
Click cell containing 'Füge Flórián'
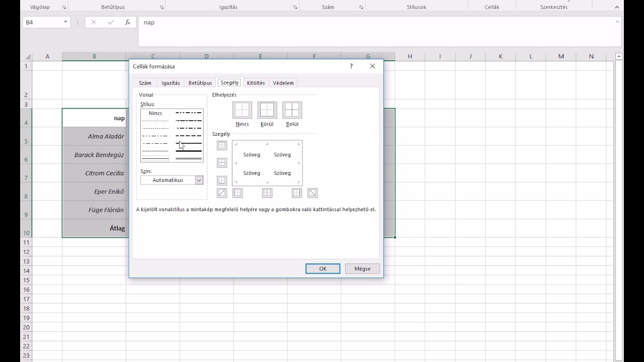coord(94,210)
